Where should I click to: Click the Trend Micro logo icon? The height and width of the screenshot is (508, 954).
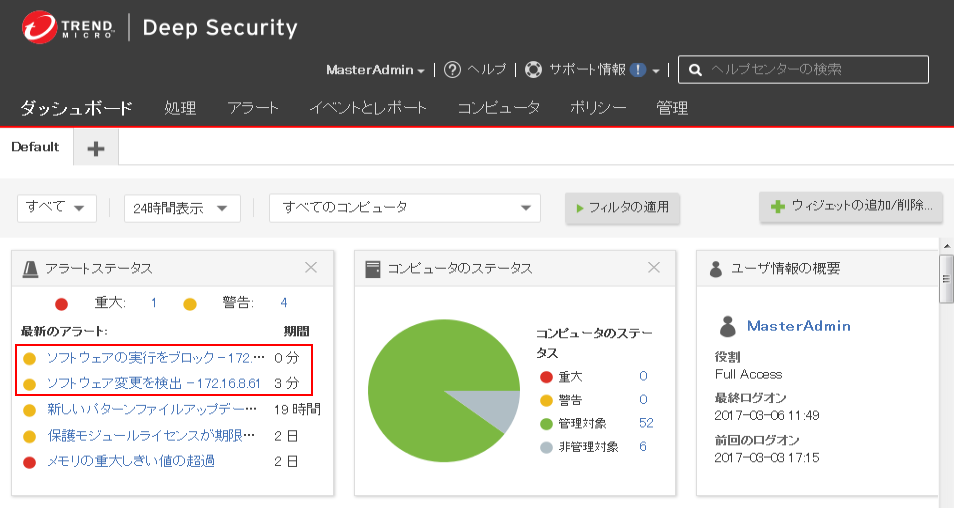click(x=39, y=27)
